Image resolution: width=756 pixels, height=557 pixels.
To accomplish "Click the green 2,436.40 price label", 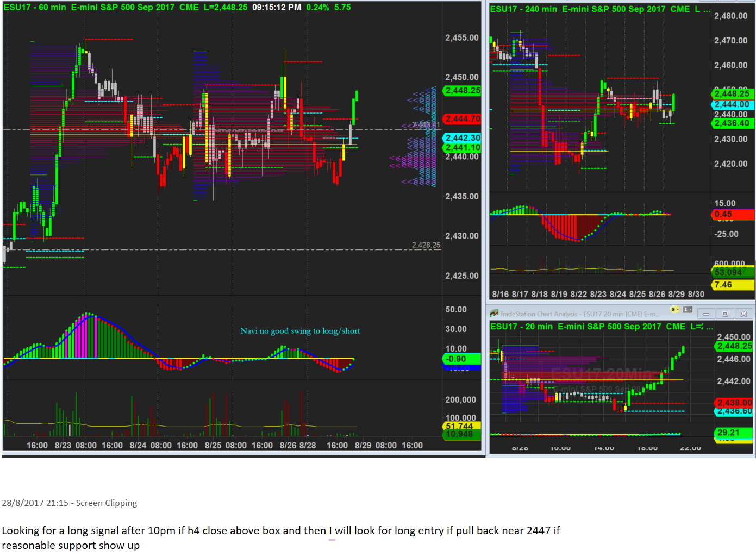I will (732, 123).
